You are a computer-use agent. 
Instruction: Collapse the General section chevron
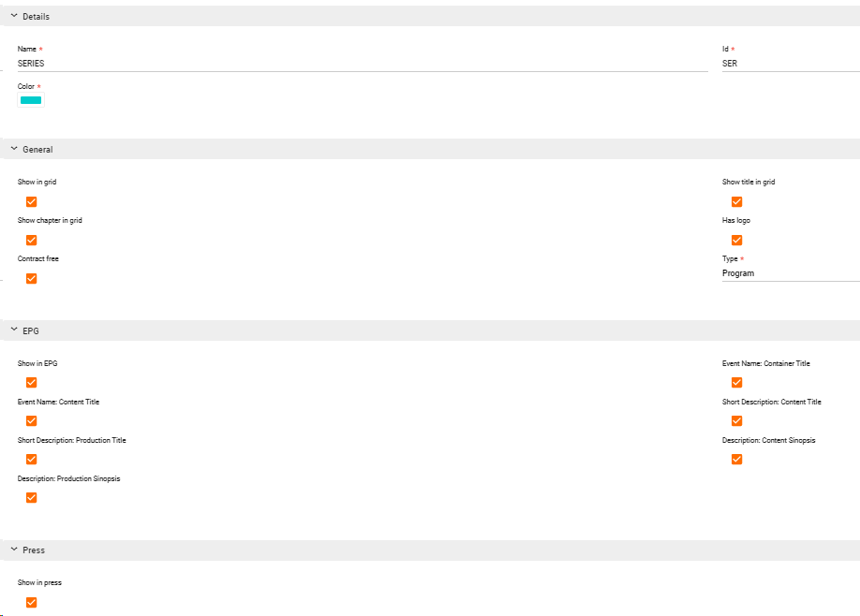[x=14, y=149]
